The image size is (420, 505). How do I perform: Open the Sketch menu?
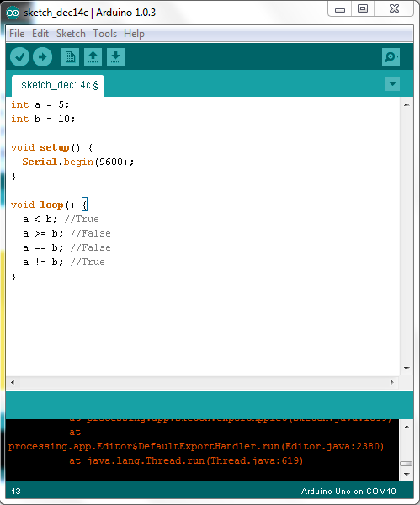tap(71, 34)
